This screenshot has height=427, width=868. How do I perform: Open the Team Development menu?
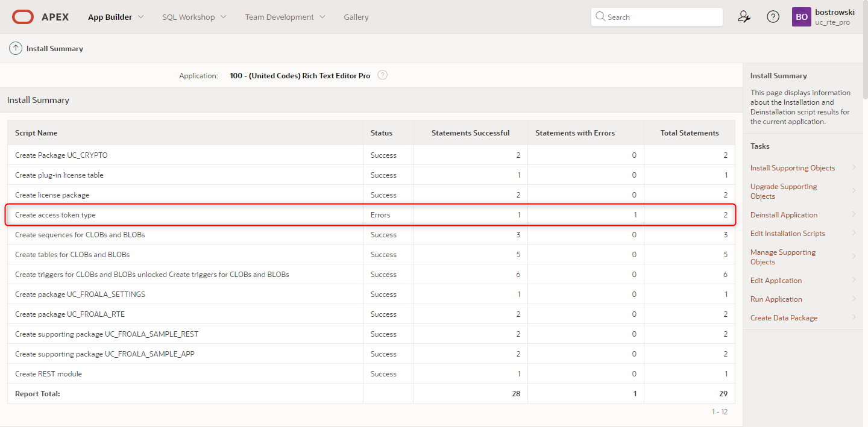280,17
